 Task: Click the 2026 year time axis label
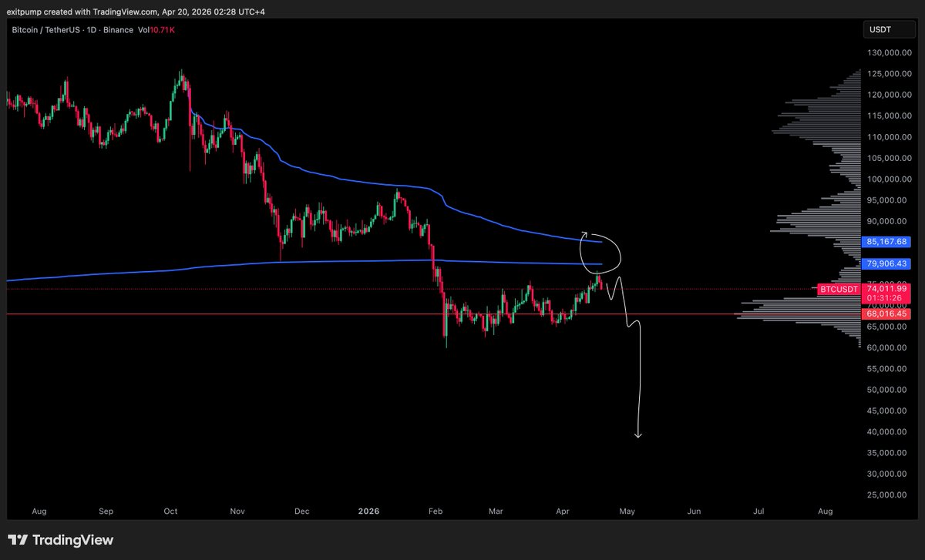(x=368, y=511)
